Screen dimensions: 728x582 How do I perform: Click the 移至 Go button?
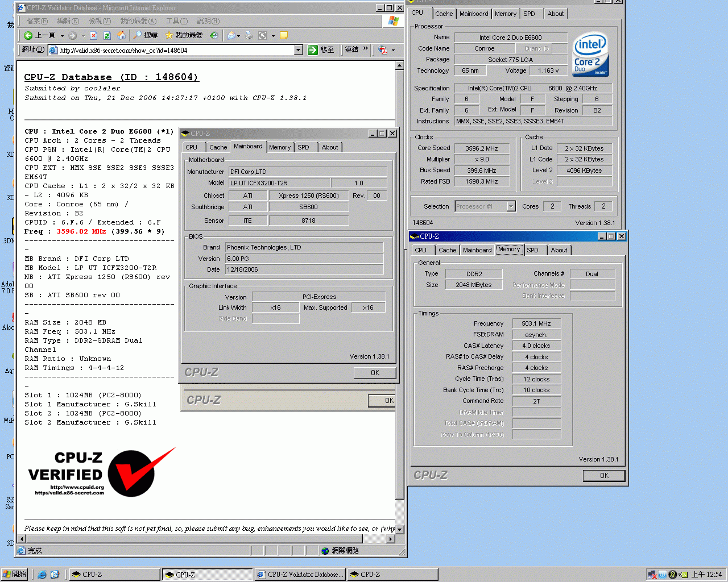pos(321,50)
